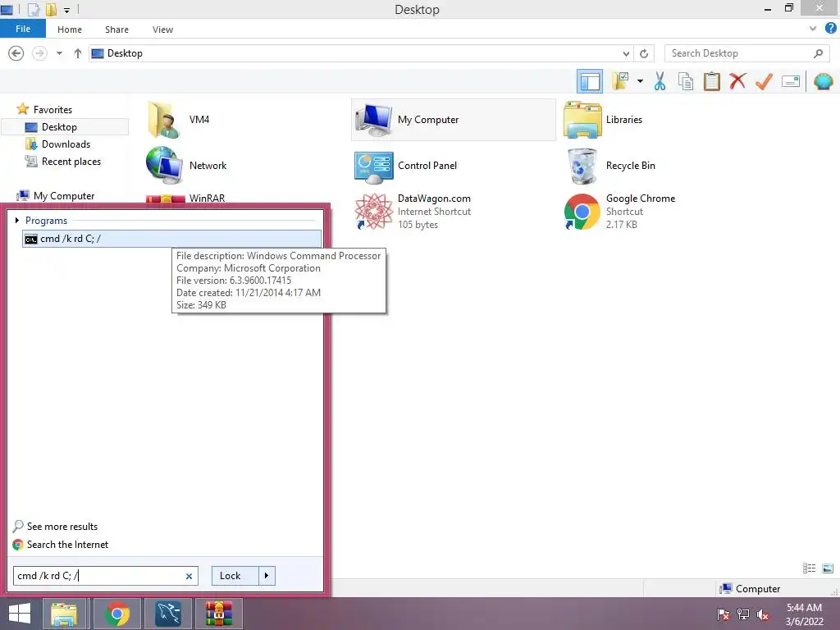This screenshot has height=630, width=840.
Task: Select My Computer in navigation pane
Action: tap(57, 195)
